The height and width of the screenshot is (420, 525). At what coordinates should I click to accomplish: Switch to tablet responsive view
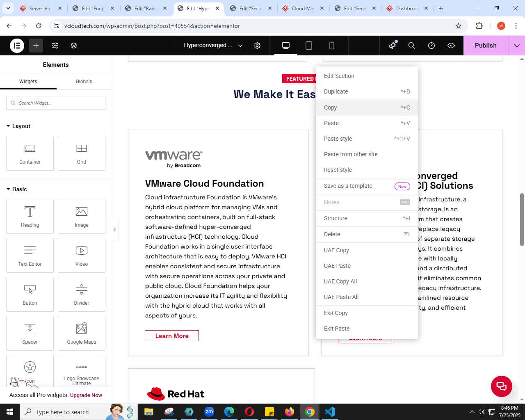point(309,46)
